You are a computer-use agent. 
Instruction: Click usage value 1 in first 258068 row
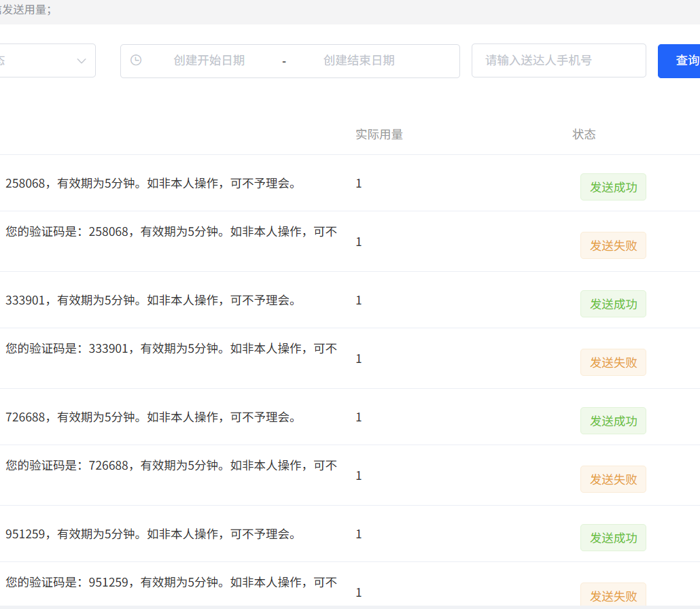[358, 184]
